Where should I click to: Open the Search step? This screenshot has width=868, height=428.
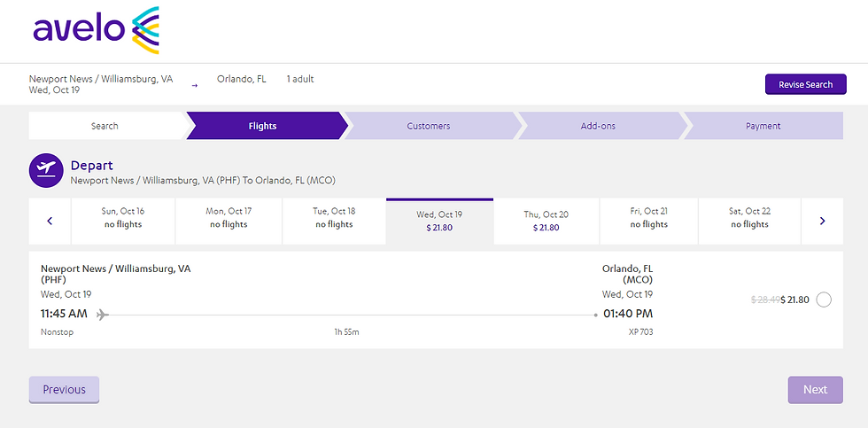(105, 126)
